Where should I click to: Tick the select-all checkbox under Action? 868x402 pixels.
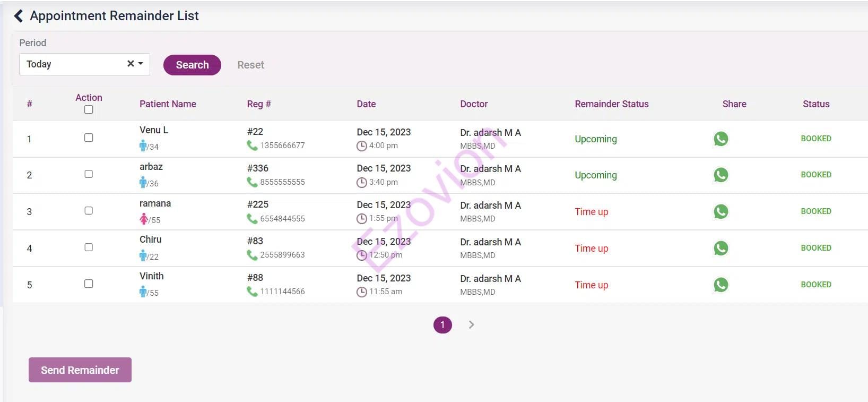[x=89, y=110]
